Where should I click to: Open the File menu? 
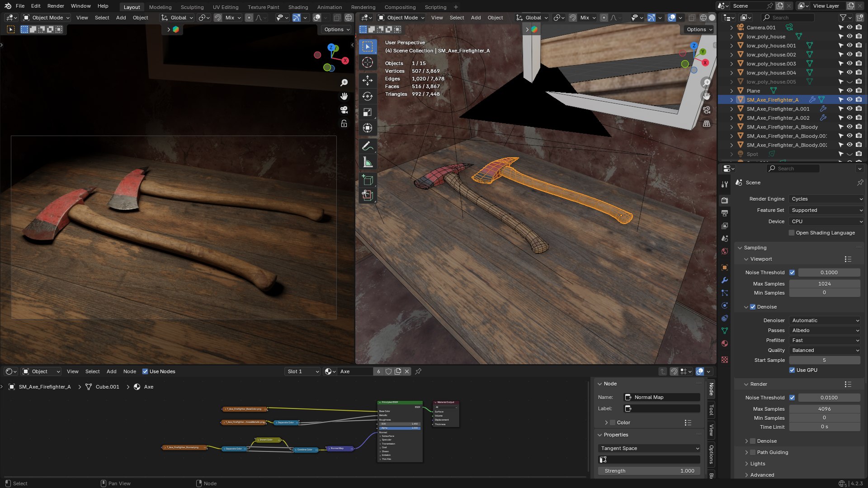[x=20, y=6]
